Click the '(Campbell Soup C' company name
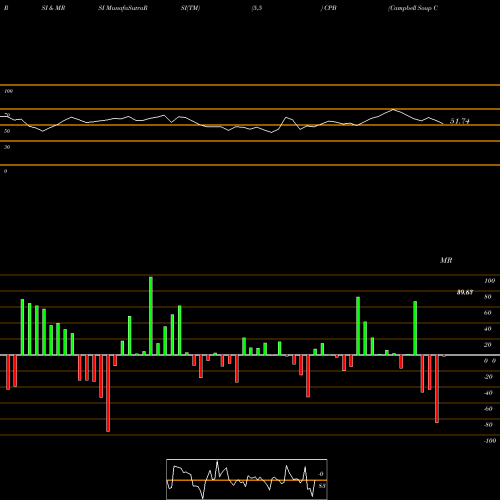The image size is (500, 500). [413, 8]
